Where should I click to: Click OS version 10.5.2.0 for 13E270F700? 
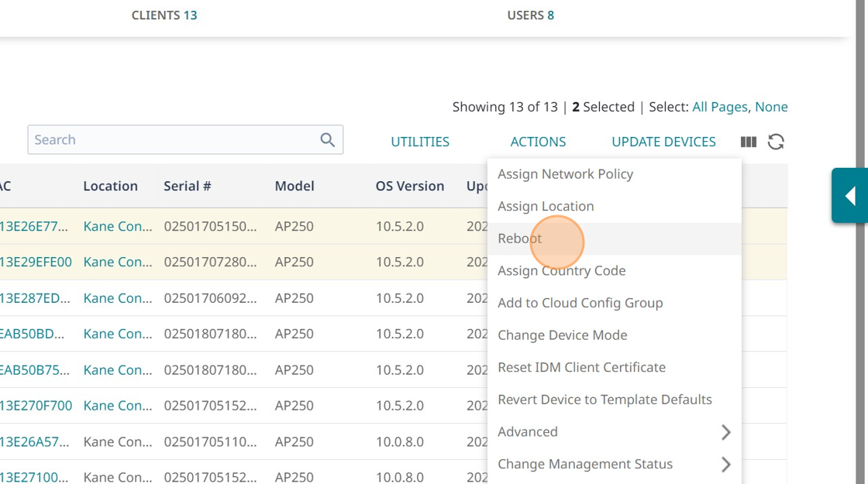click(x=400, y=406)
